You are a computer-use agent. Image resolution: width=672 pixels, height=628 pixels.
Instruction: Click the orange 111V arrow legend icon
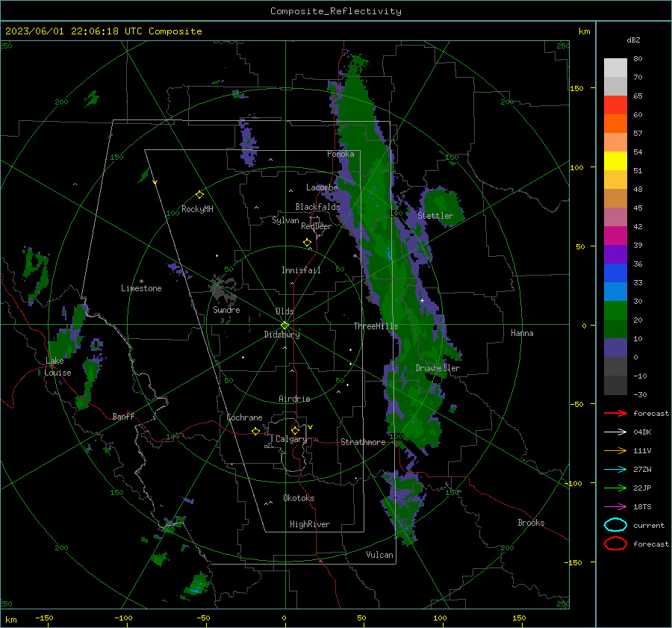point(615,450)
